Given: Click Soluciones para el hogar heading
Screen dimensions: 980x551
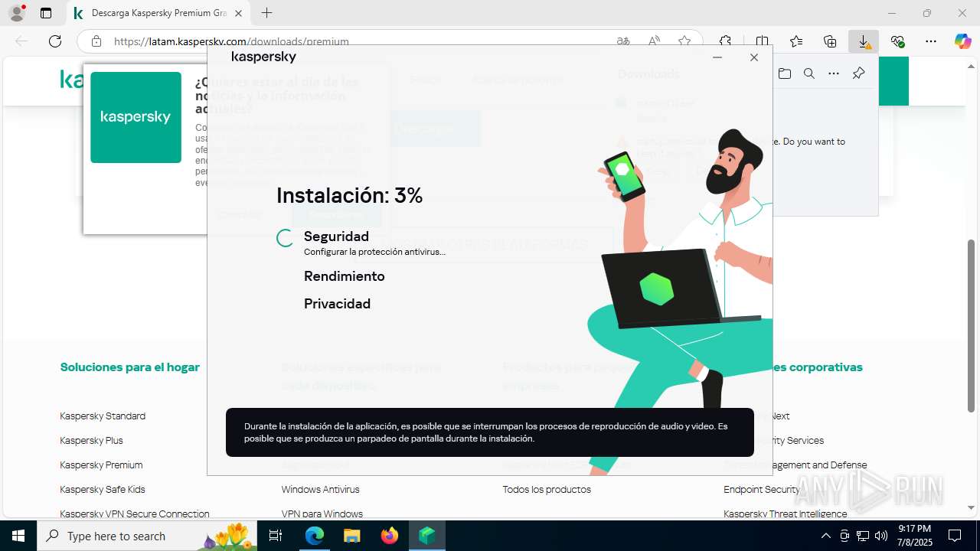Looking at the screenshot, I should click(130, 367).
